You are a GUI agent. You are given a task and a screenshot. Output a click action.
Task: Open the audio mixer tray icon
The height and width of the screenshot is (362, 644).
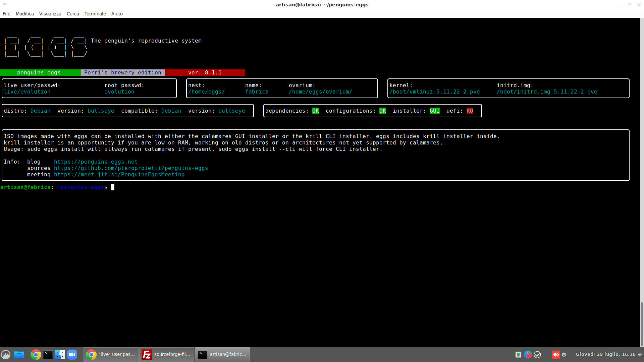point(518,354)
